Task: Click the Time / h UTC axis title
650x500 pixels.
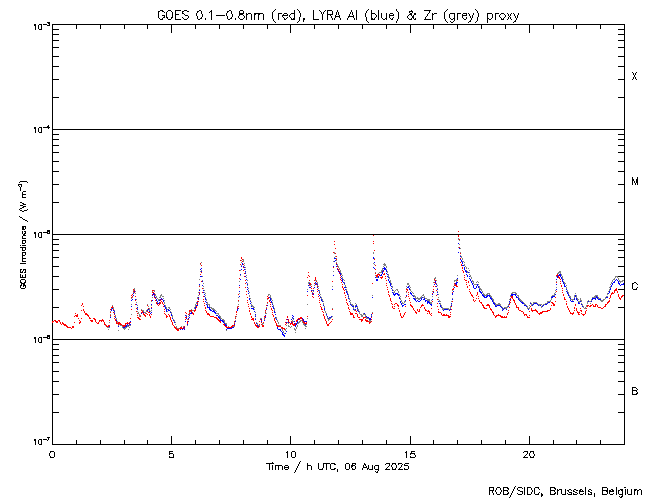Action: pos(338,467)
